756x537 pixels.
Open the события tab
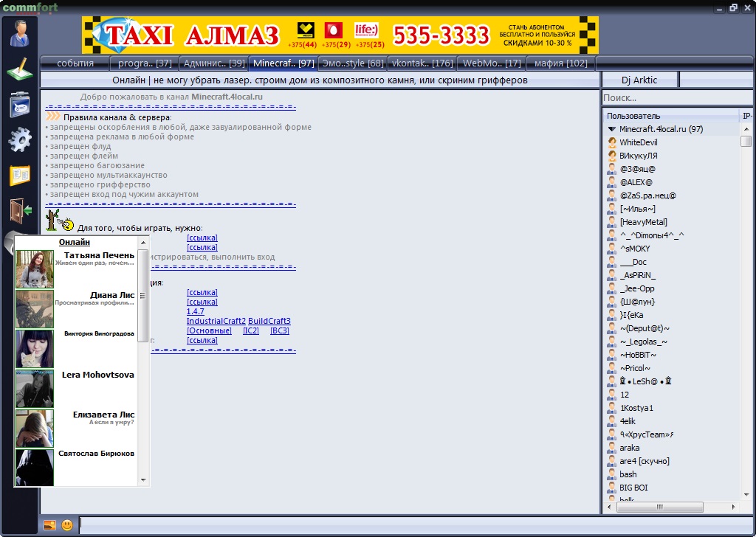75,63
